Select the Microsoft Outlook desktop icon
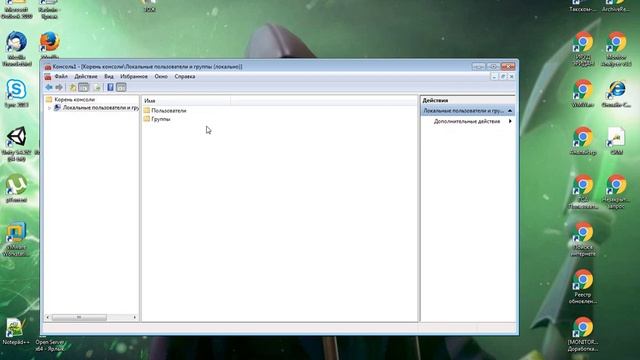This screenshot has width=640, height=360. (16, 9)
